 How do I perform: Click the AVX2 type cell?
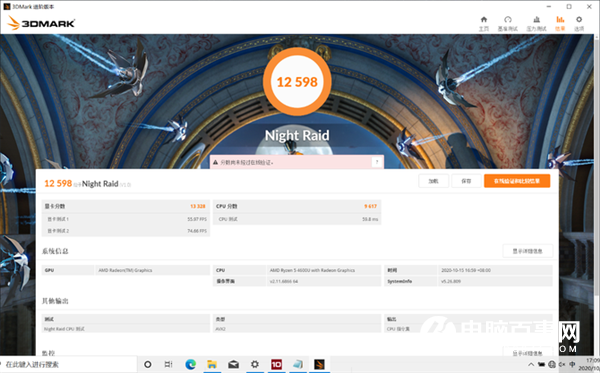220,329
